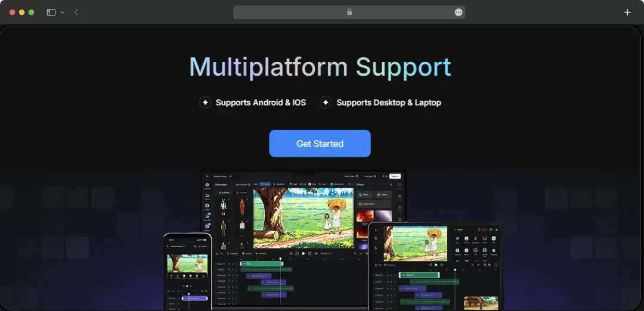Screen dimensions: 644x311
Task: Focus the browser address bar
Action: (349, 13)
